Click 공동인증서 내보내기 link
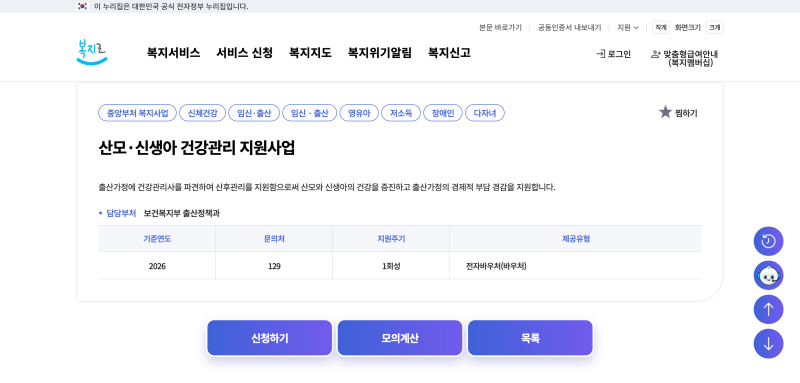 [x=569, y=28]
